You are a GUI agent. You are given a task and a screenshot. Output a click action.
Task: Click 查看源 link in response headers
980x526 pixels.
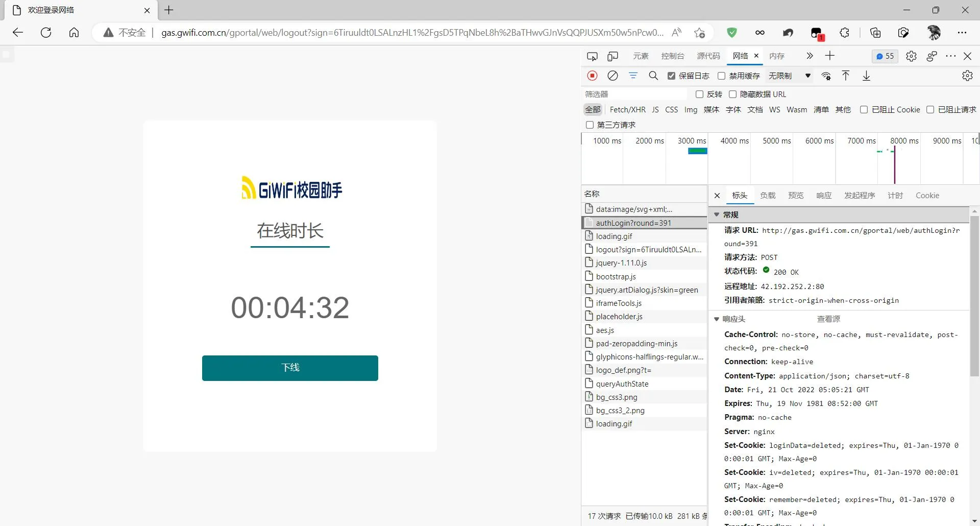828,319
